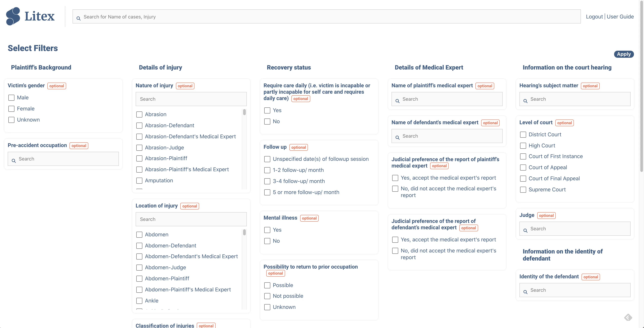Check No for plaintiff's medical expert report

(395, 189)
